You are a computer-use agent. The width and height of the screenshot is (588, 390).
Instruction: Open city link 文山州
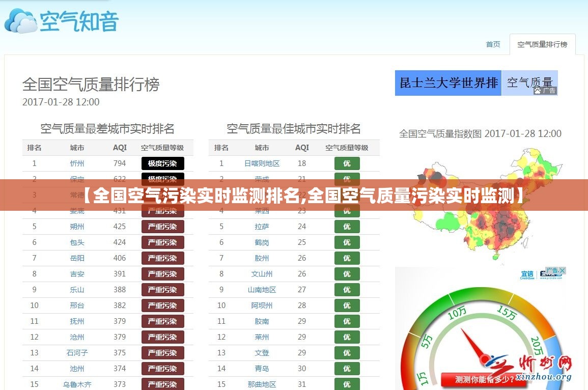pos(262,274)
